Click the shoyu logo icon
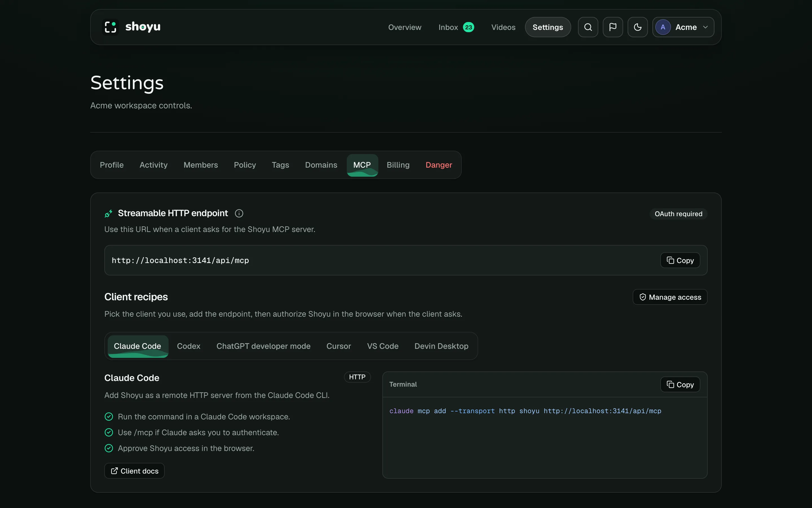 click(x=111, y=27)
